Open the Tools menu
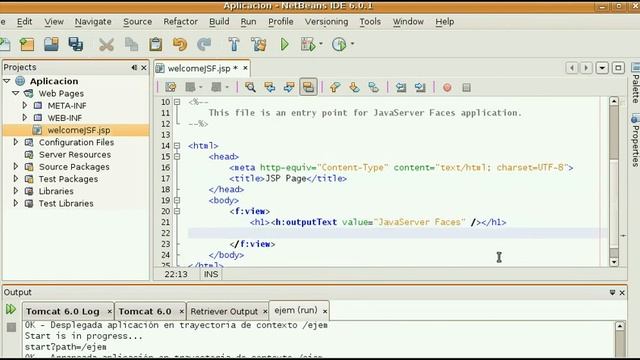Screen dimensions: 640x360 [370, 22]
